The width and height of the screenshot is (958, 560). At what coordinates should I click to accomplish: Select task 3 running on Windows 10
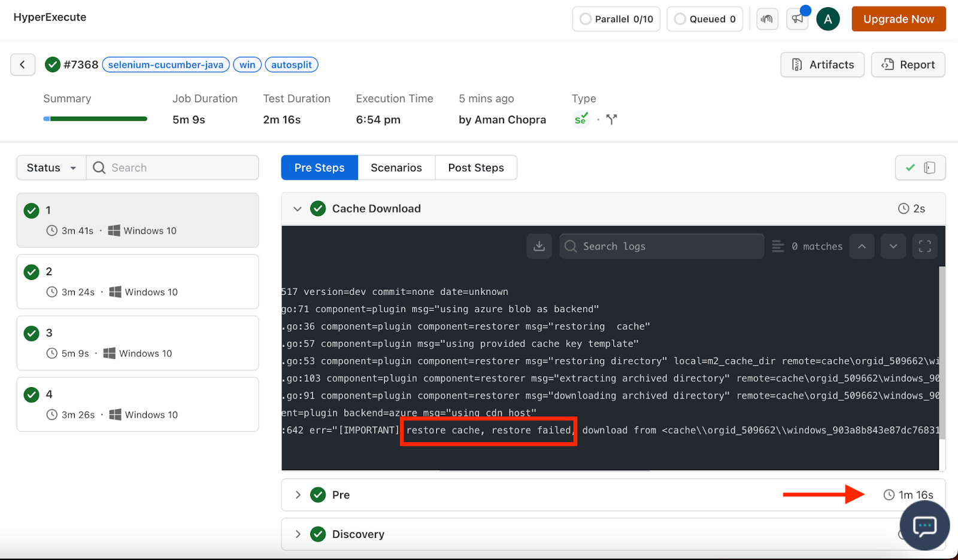(137, 343)
